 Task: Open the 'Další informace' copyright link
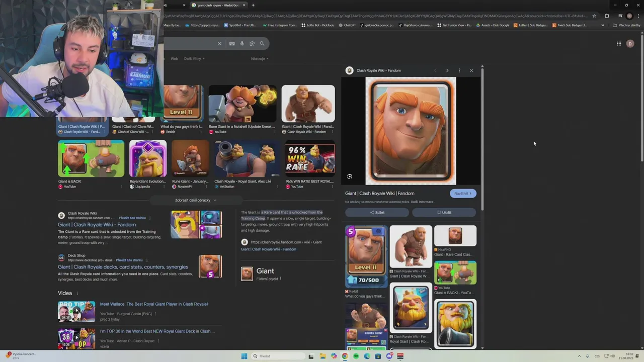tap(422, 202)
